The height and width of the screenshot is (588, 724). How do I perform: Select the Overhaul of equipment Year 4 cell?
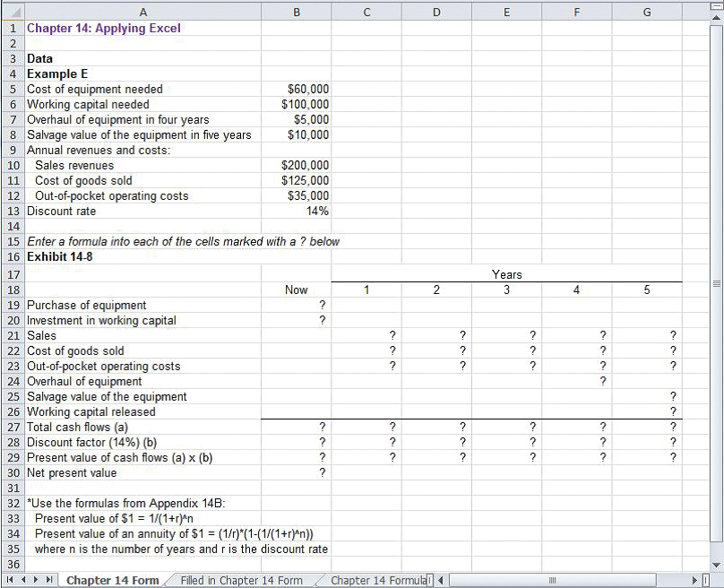click(x=576, y=381)
